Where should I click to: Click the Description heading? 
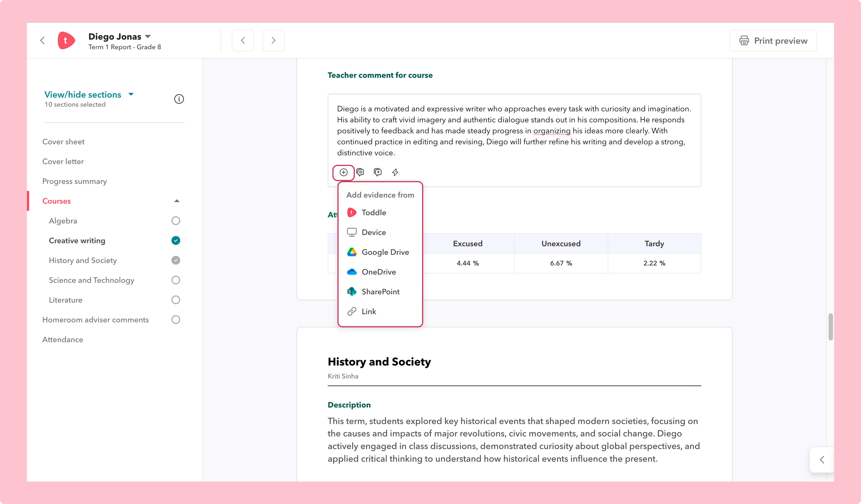click(349, 405)
